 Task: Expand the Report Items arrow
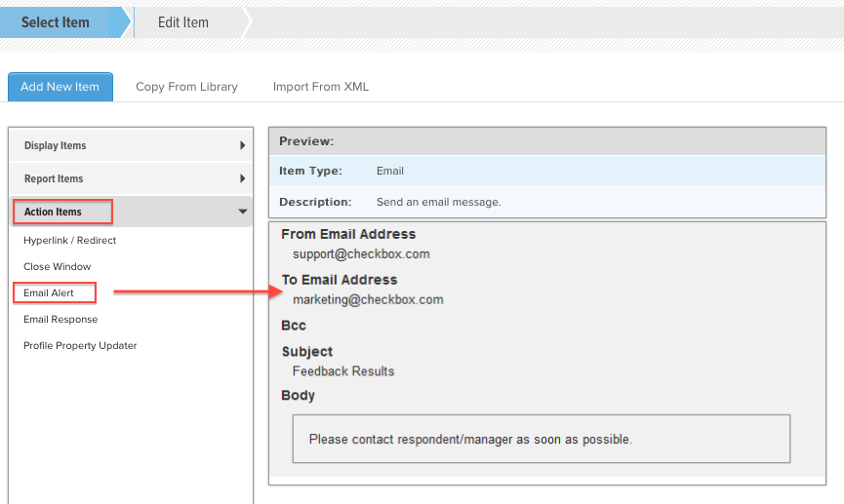pos(243,178)
